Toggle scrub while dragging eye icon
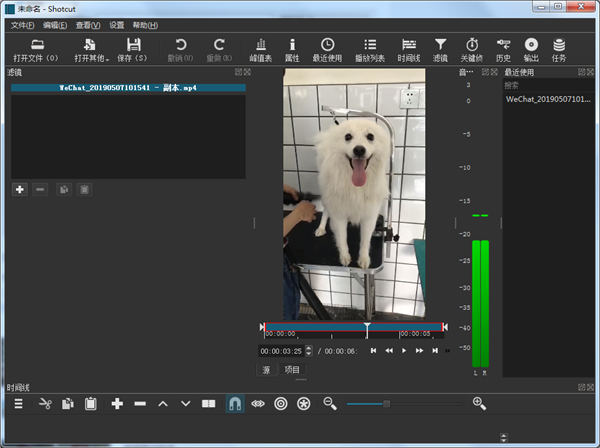Viewport: 600px width, 448px height. pyautogui.click(x=257, y=403)
